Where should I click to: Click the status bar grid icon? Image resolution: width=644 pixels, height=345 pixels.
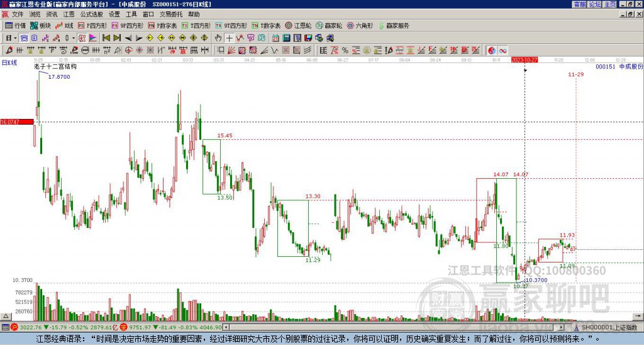pos(5,327)
